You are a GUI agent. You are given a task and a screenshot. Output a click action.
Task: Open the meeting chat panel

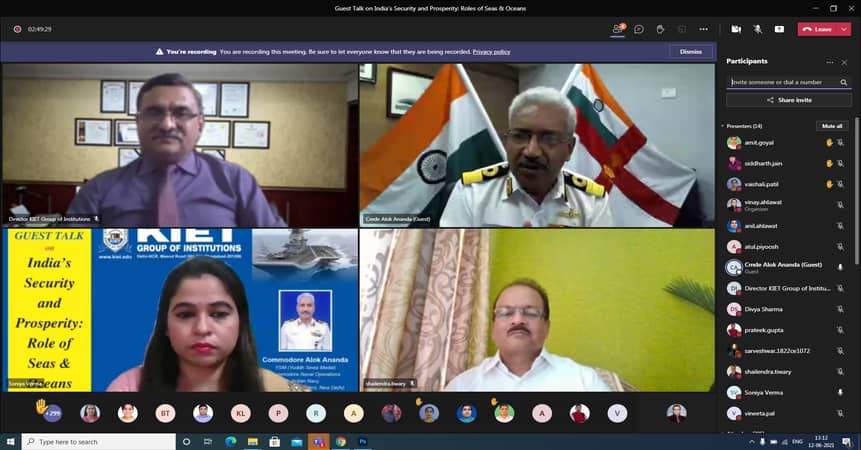coord(639,29)
